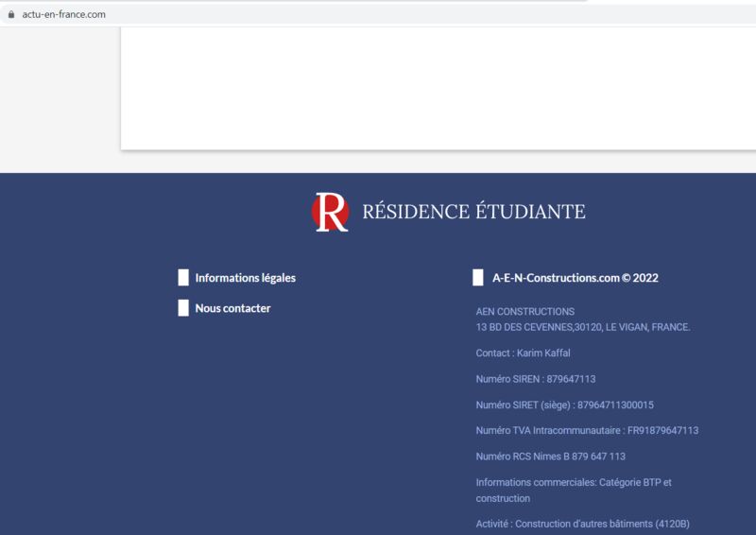Click the Numéro SIREN 879647113 line

click(x=535, y=379)
